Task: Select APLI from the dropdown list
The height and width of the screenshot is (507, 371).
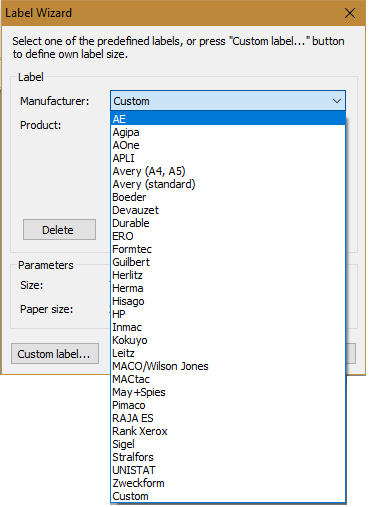Action: coord(228,158)
